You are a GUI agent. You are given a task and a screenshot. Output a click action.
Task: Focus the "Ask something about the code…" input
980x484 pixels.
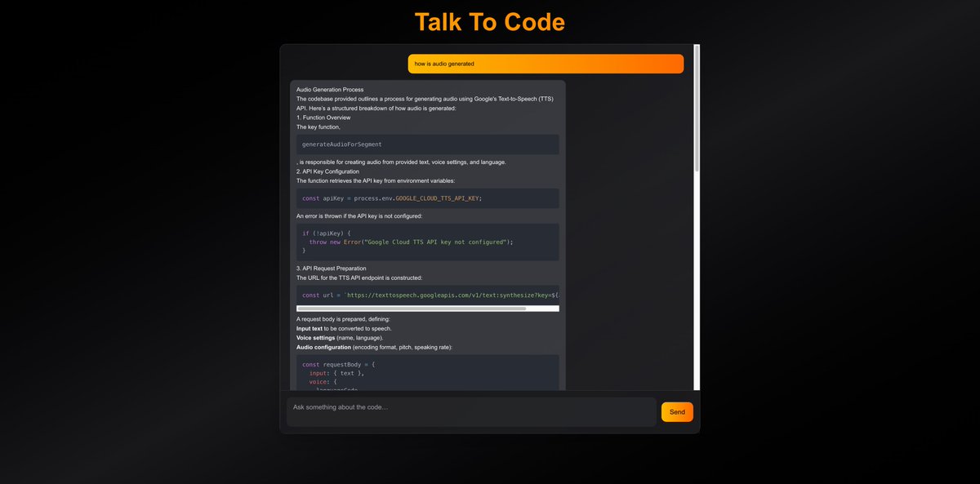pos(471,412)
